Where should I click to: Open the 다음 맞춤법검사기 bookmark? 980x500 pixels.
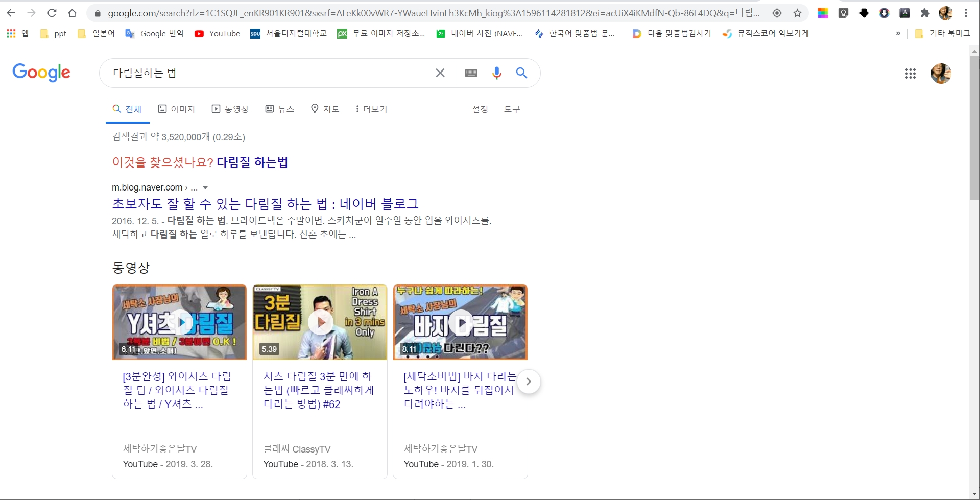tap(672, 34)
